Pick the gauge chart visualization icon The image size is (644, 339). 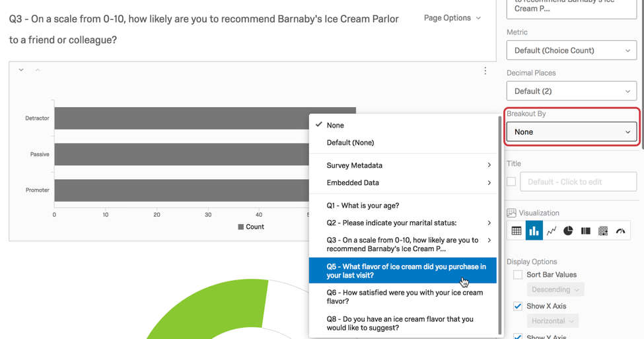point(621,231)
